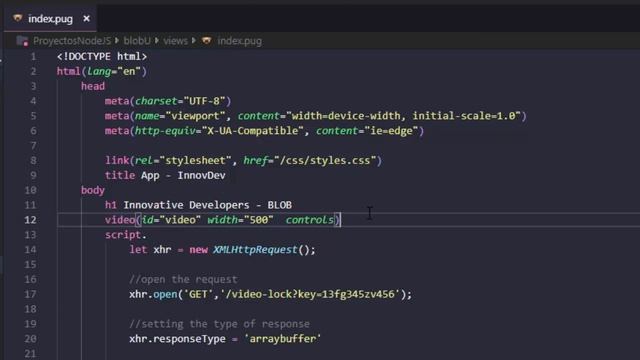Click "X-UA-Compatible" string on line 6
The width and height of the screenshot is (640, 360).
[253, 131]
